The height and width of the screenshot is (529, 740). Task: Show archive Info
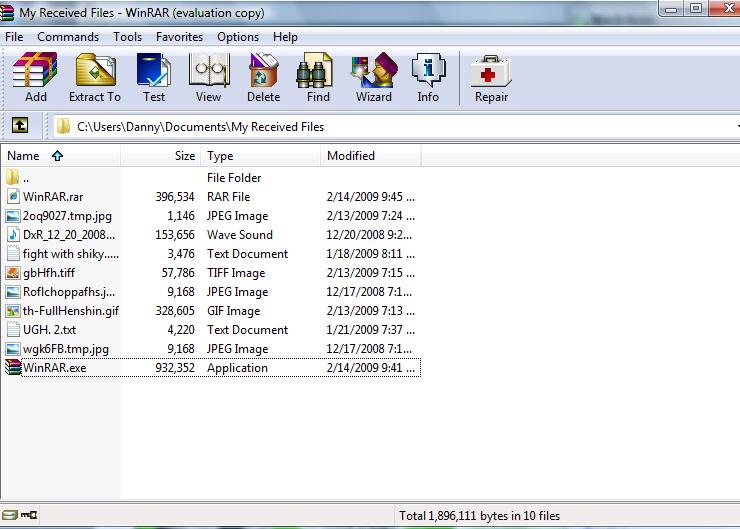[428, 70]
